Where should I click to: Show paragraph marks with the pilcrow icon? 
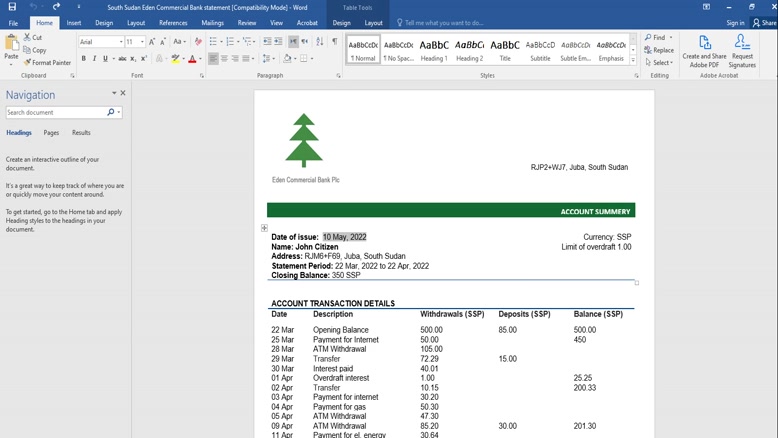coord(334,42)
